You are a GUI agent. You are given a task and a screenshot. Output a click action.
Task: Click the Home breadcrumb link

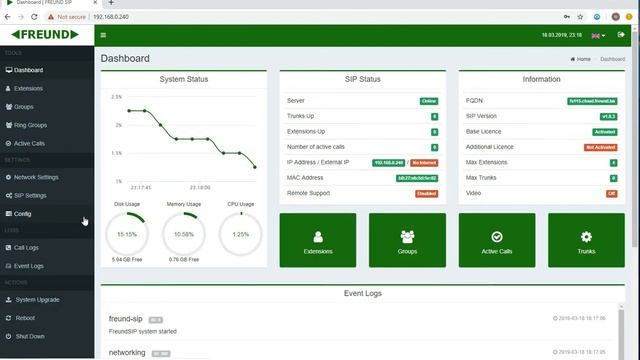[x=581, y=59]
